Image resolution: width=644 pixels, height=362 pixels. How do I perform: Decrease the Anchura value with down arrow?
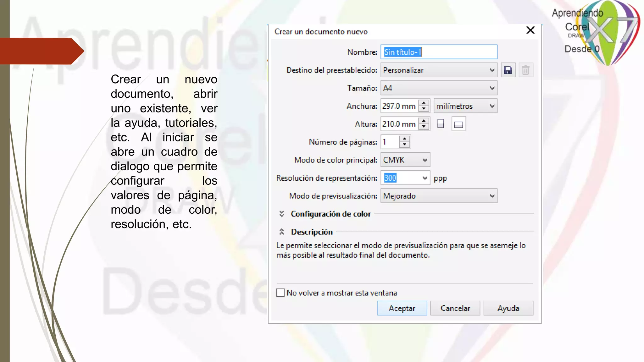(424, 109)
